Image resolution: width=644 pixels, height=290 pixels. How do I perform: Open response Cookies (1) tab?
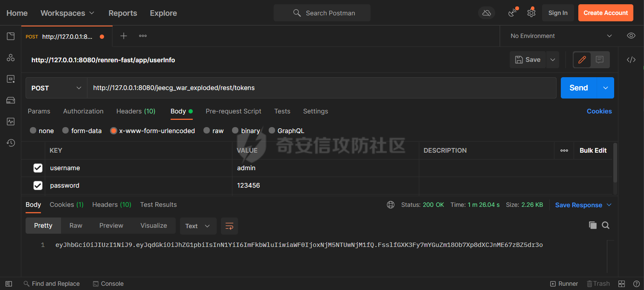pos(67,205)
